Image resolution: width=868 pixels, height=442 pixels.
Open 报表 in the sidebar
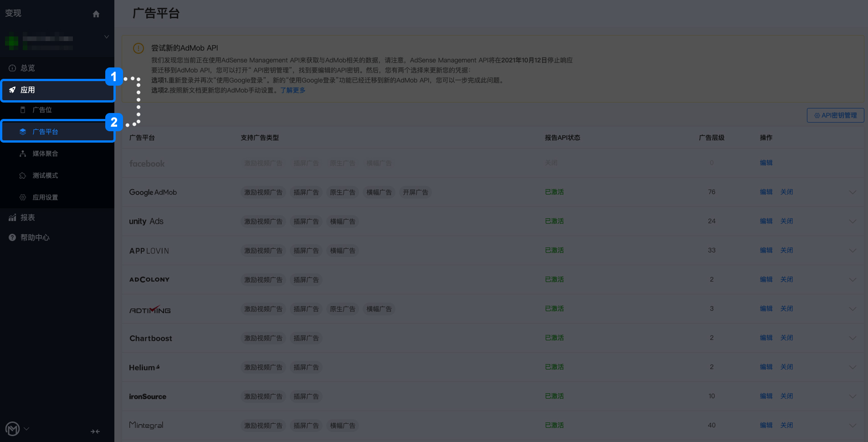point(28,217)
